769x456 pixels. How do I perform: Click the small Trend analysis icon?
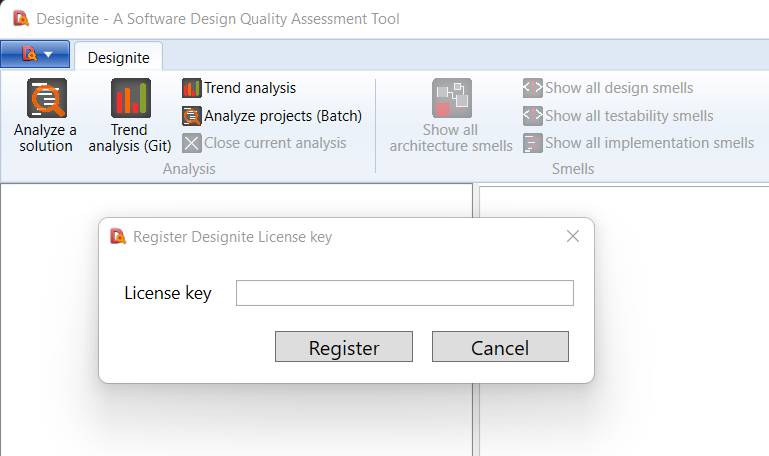pyautogui.click(x=191, y=88)
